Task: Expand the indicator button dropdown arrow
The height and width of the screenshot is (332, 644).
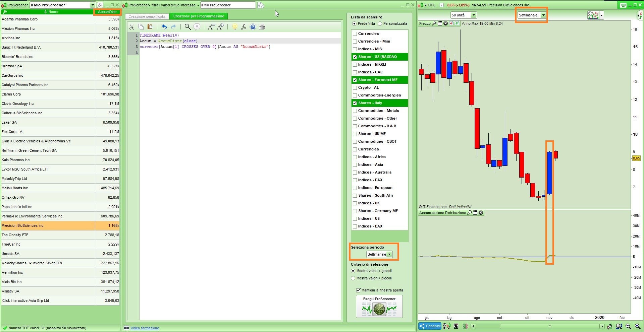Action: [x=601, y=15]
